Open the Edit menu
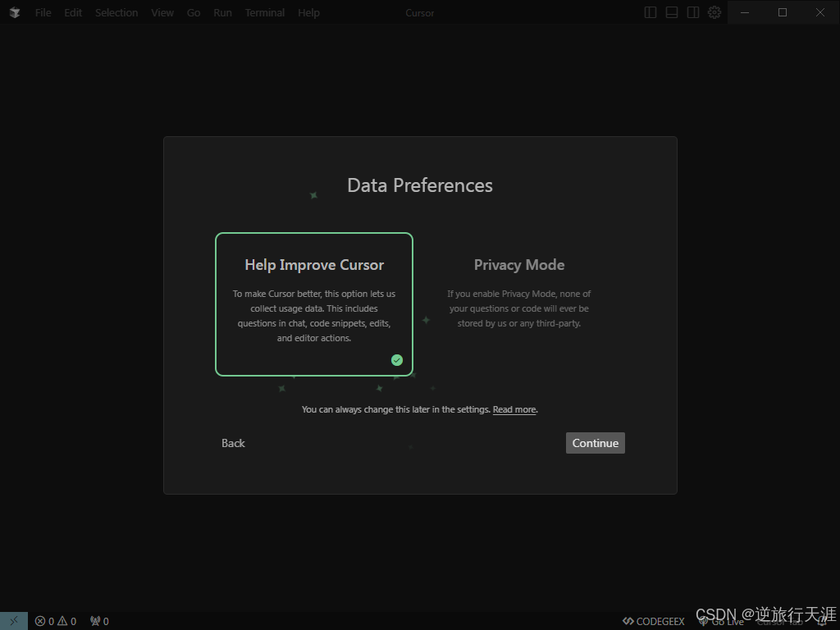840x630 pixels. pyautogui.click(x=73, y=12)
